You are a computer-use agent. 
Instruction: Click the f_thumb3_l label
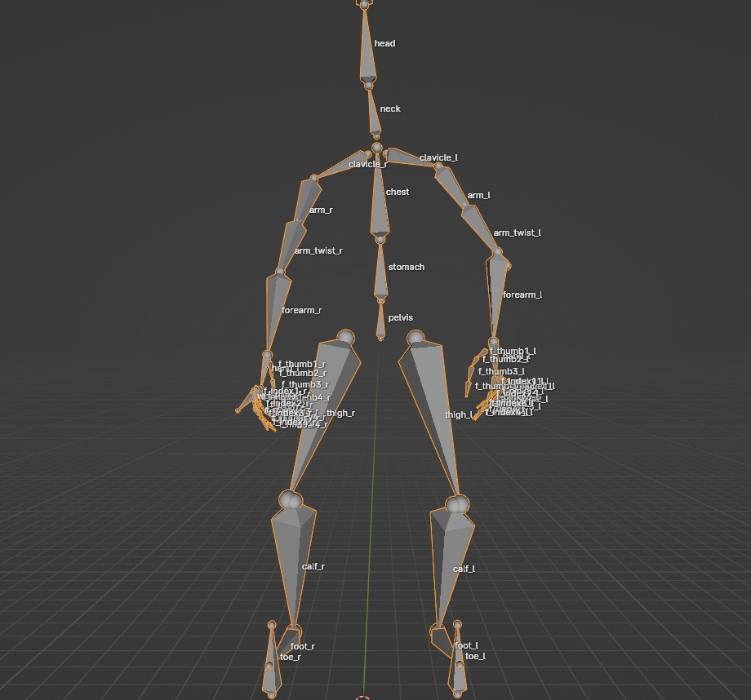tap(501, 371)
